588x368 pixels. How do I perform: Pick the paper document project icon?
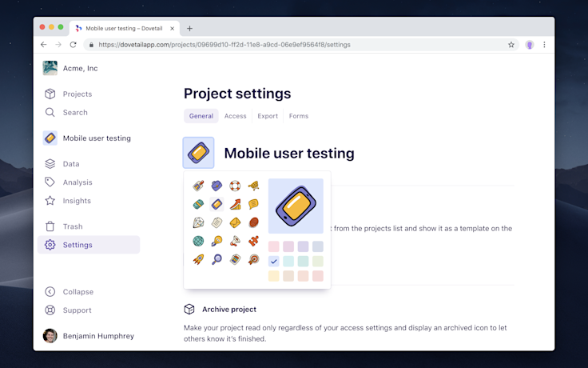(x=217, y=222)
